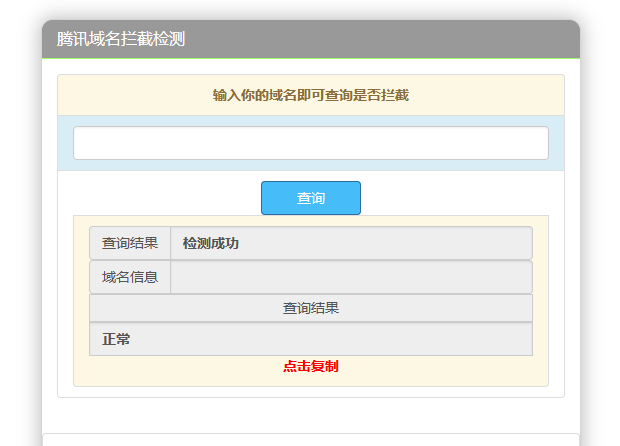Click the blue 查询 button
This screenshot has height=446, width=620.
(x=311, y=198)
